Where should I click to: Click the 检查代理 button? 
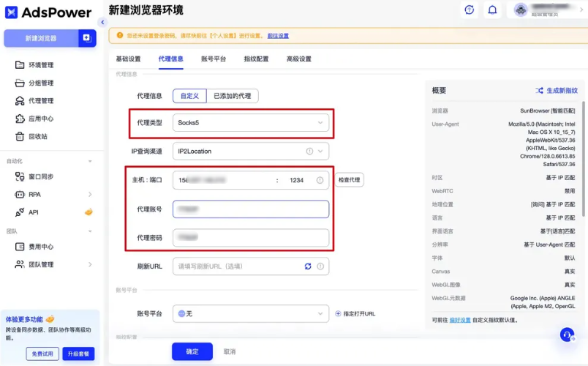[350, 180]
